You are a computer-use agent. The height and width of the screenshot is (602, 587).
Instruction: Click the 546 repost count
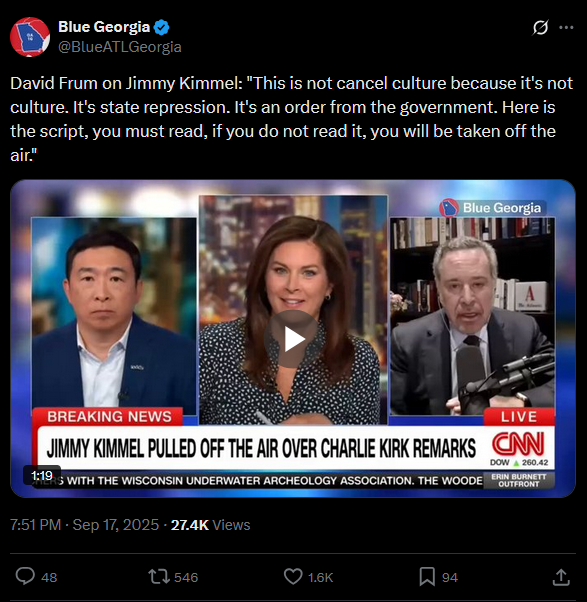pyautogui.click(x=186, y=577)
